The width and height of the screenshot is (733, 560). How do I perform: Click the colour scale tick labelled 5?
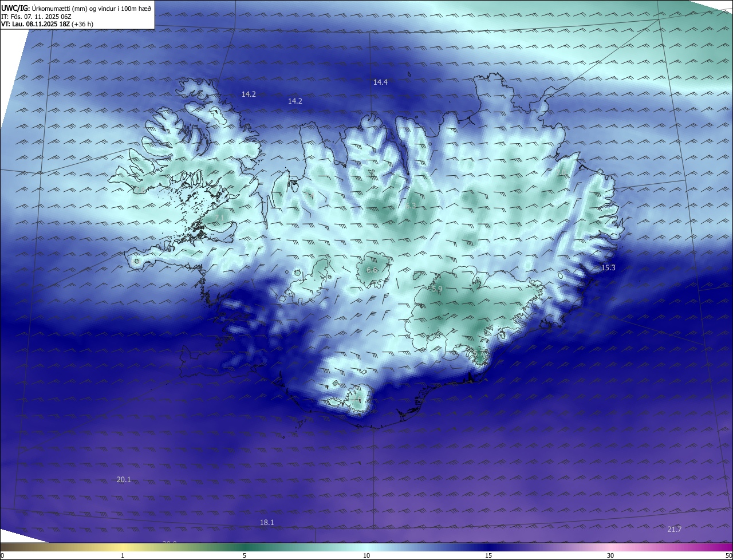(245, 556)
